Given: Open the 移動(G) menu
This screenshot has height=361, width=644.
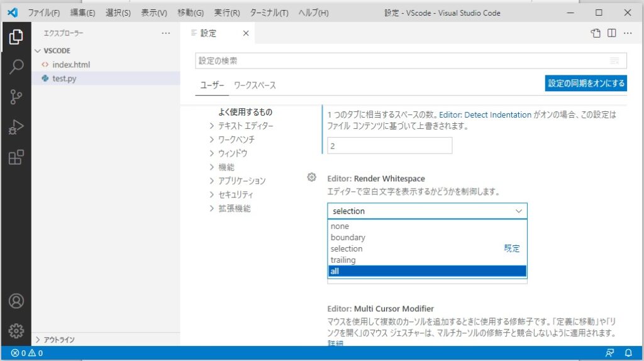Looking at the screenshot, I should (191, 13).
